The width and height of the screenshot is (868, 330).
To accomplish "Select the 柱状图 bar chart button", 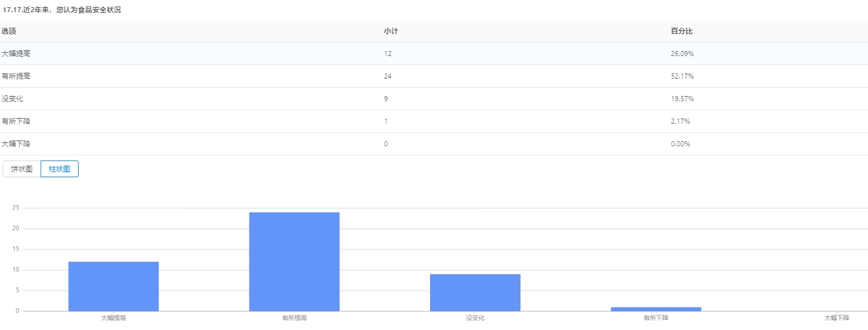I will 59,169.
